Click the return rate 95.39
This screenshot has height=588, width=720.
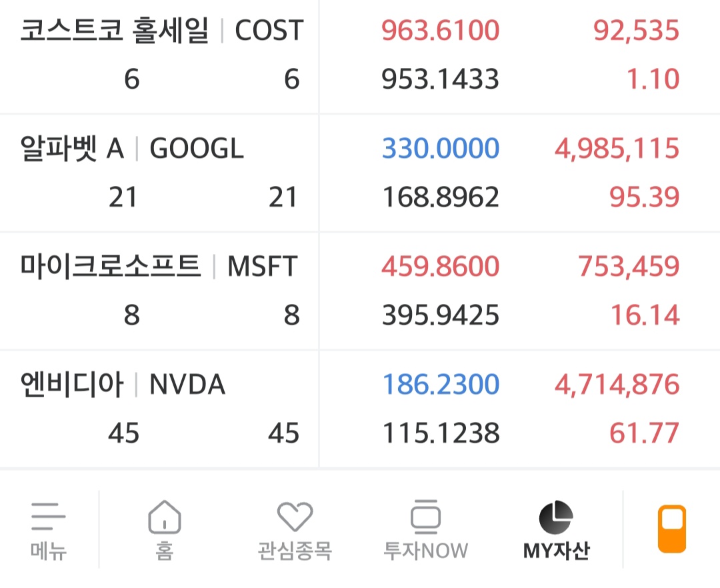[644, 197]
